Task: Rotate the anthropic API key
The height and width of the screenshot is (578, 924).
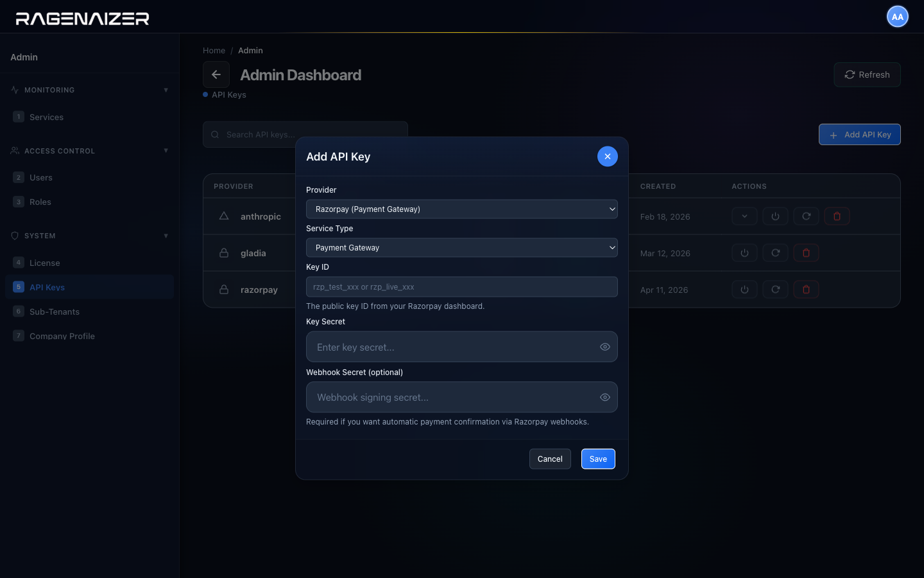Action: [x=806, y=216]
